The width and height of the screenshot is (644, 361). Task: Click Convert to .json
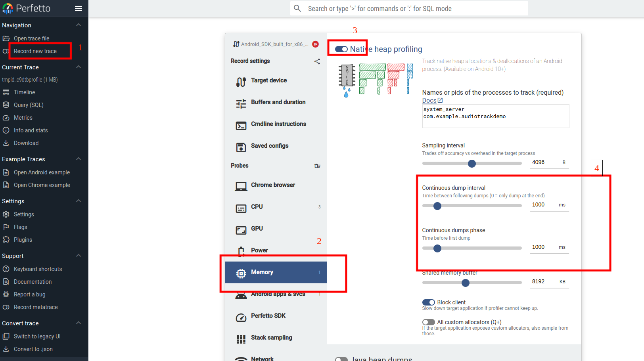33,349
